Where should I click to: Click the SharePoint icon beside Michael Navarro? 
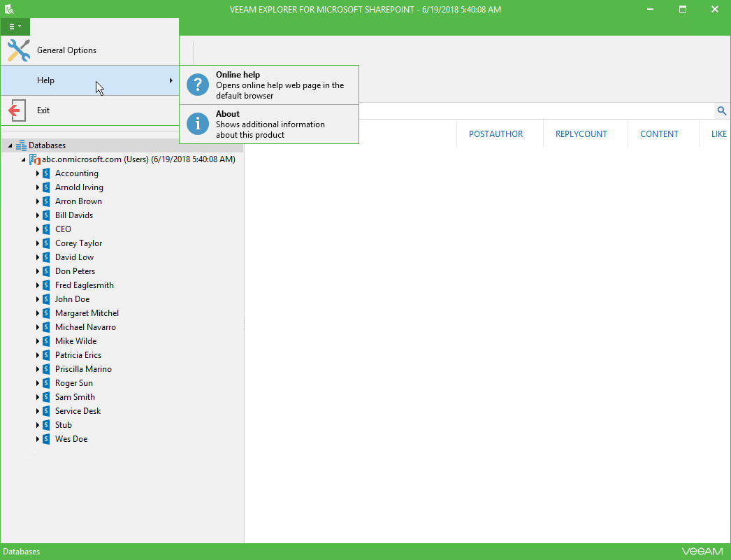pyautogui.click(x=46, y=327)
